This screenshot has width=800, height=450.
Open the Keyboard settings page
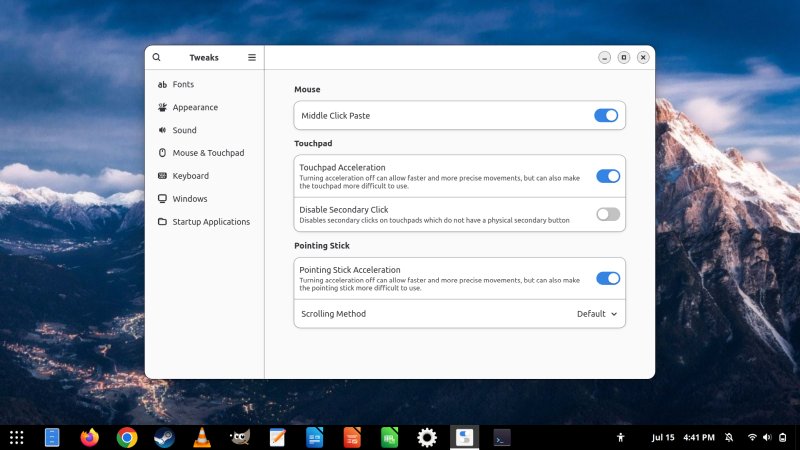click(190, 176)
